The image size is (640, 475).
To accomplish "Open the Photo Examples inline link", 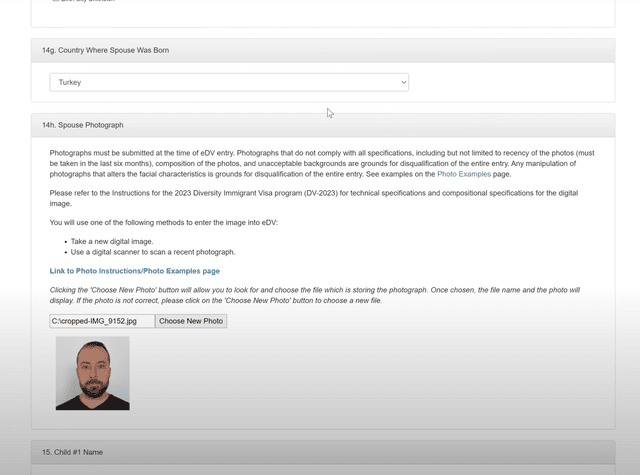I will tap(464, 174).
